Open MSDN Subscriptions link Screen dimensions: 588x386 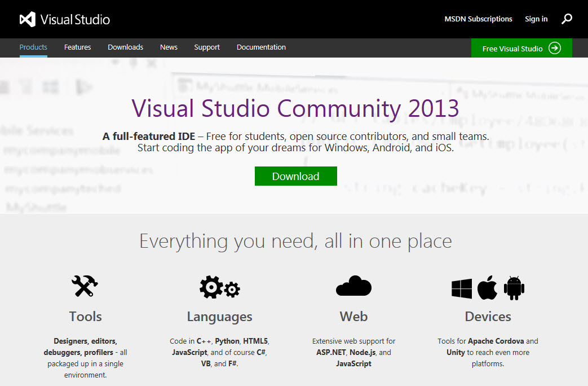coord(478,19)
